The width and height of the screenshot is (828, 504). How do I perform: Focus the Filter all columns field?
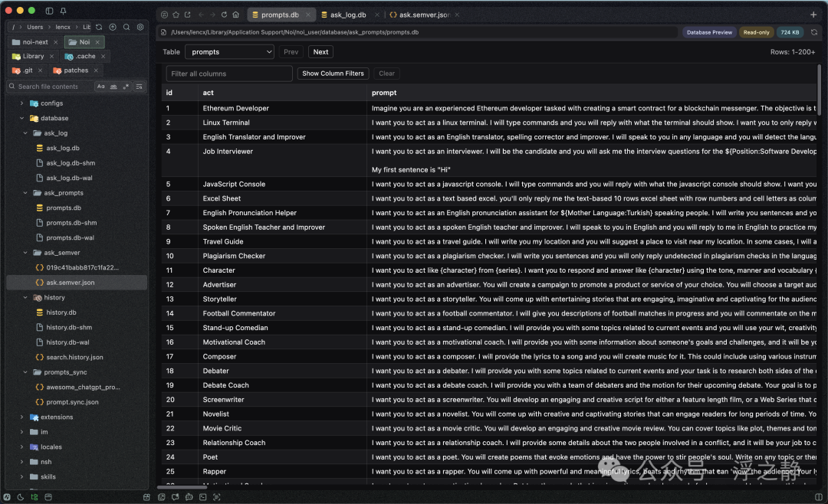point(229,74)
